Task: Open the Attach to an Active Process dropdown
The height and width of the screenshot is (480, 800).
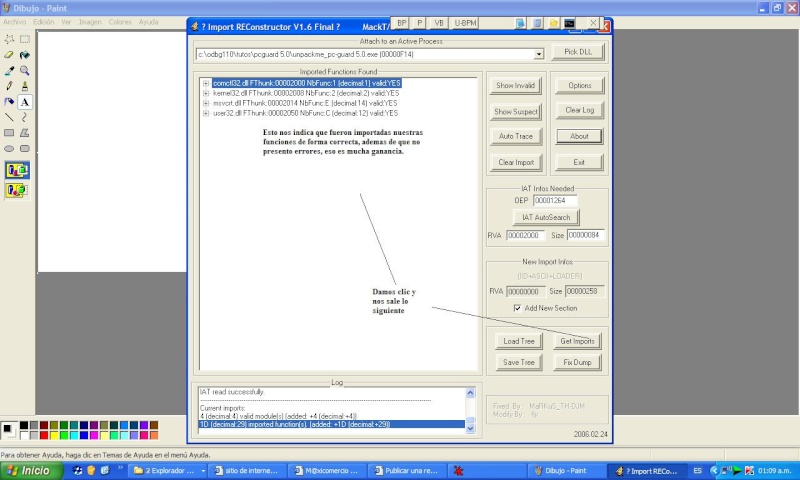Action: coord(539,54)
